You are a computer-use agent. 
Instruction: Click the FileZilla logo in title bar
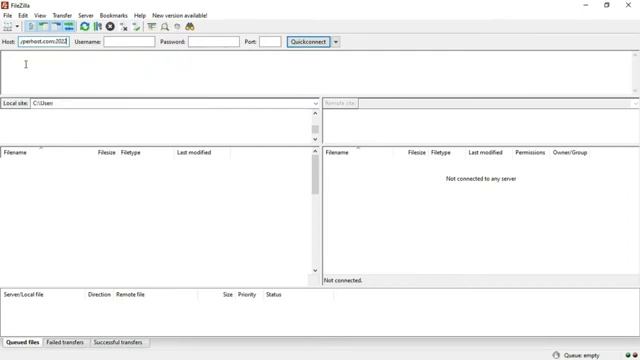(x=5, y=5)
